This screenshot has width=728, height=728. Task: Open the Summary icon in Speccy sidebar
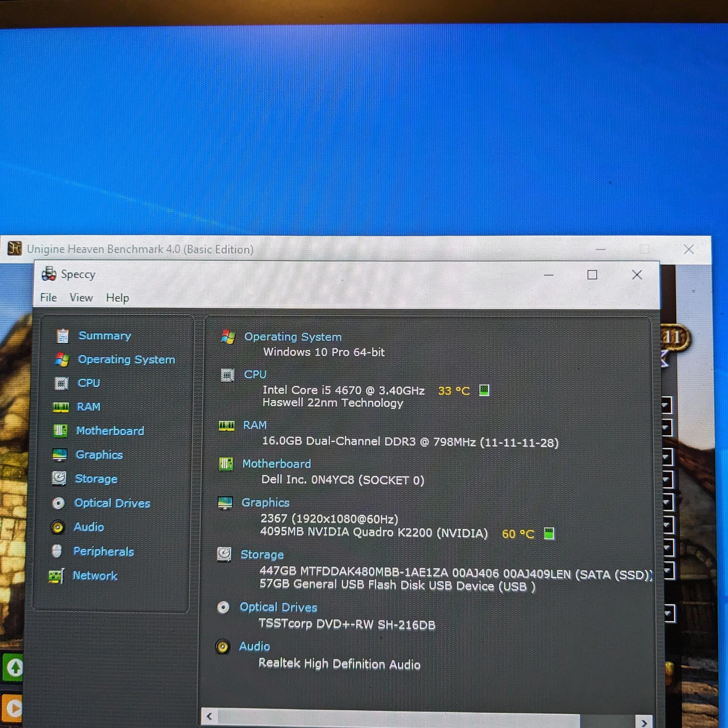tap(63, 336)
